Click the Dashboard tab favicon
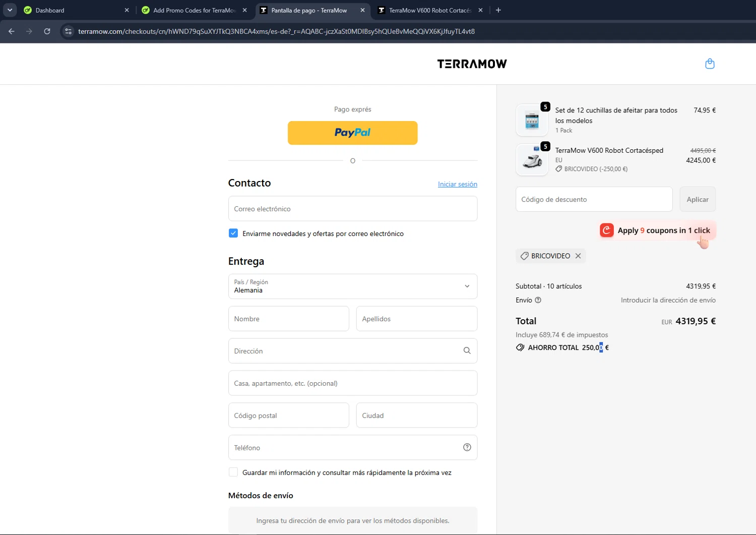Image resolution: width=756 pixels, height=535 pixels. coord(28,10)
